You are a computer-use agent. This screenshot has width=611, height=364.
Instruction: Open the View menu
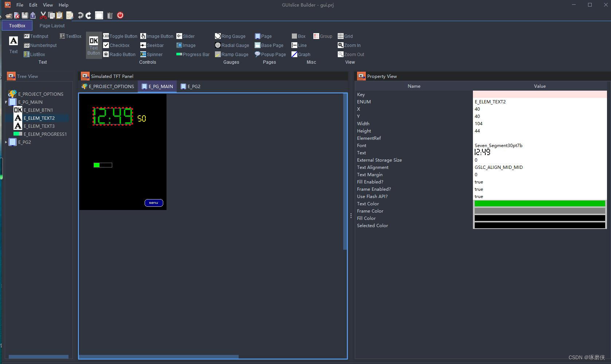[47, 5]
